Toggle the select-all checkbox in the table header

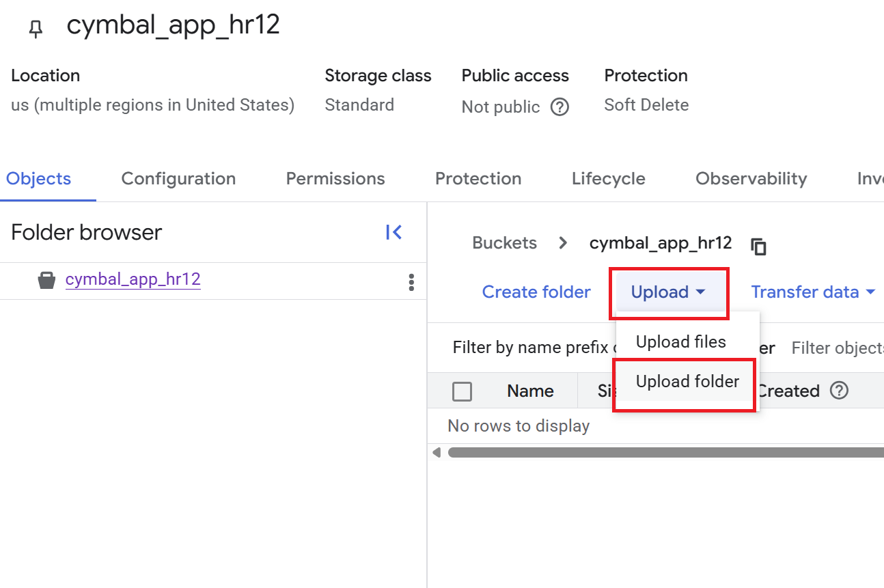click(462, 391)
